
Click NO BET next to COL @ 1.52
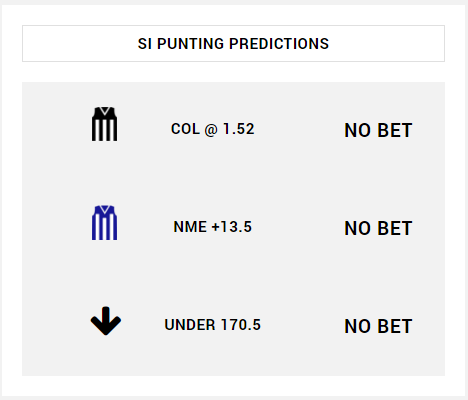[378, 130]
